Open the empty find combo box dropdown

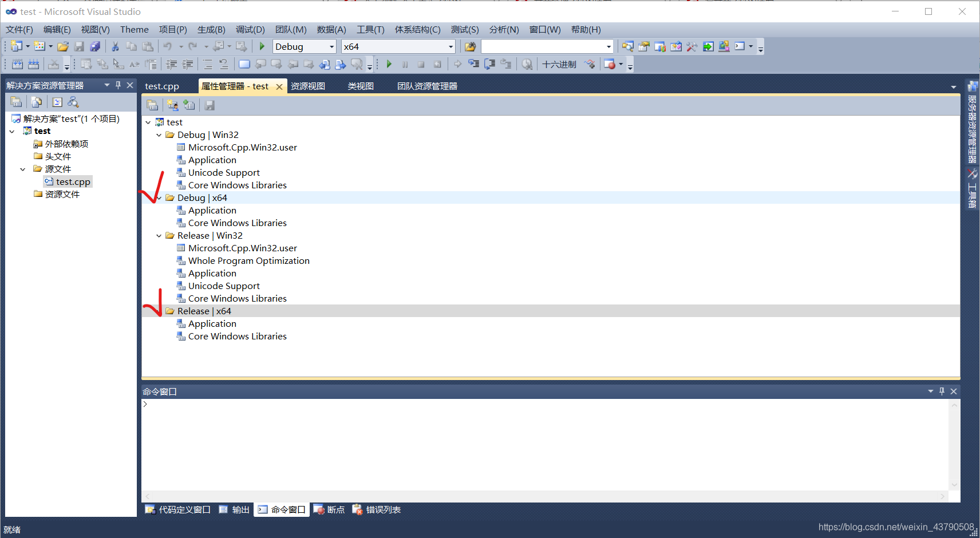pyautogui.click(x=608, y=46)
